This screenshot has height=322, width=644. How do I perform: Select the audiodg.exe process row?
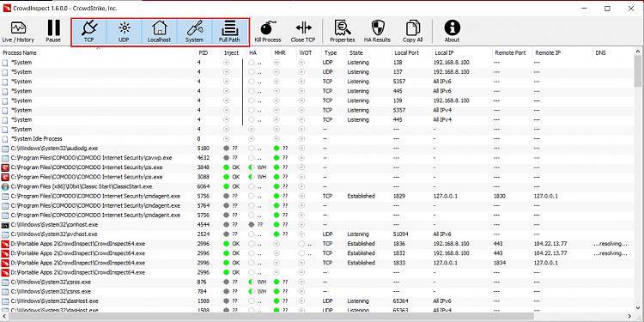(x=317, y=149)
